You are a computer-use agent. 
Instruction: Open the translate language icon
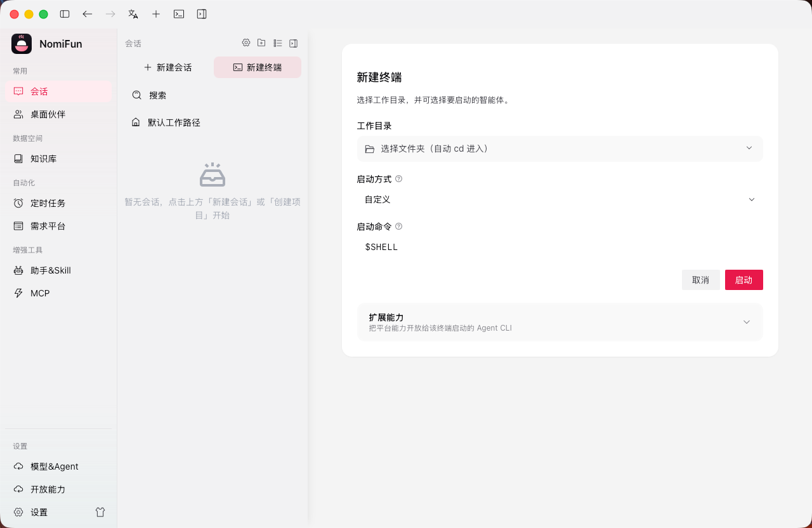pos(133,14)
